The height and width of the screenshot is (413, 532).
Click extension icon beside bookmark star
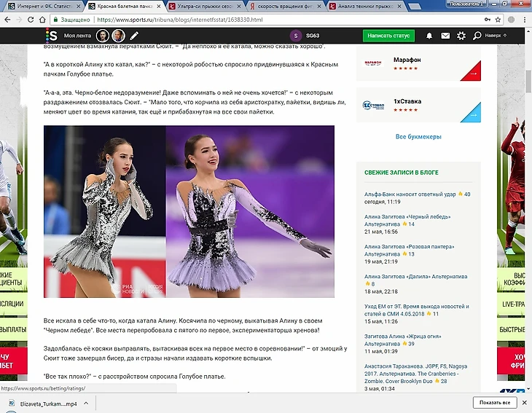coord(511,20)
